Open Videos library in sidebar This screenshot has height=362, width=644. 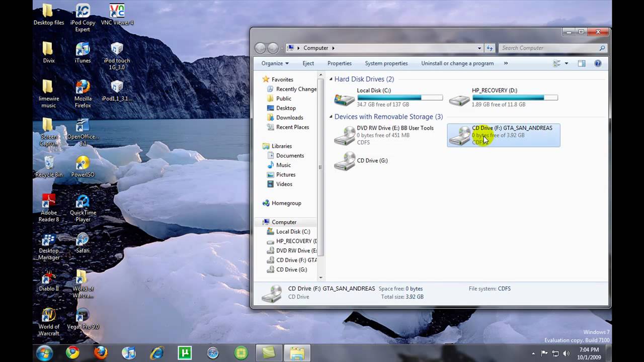click(280, 185)
